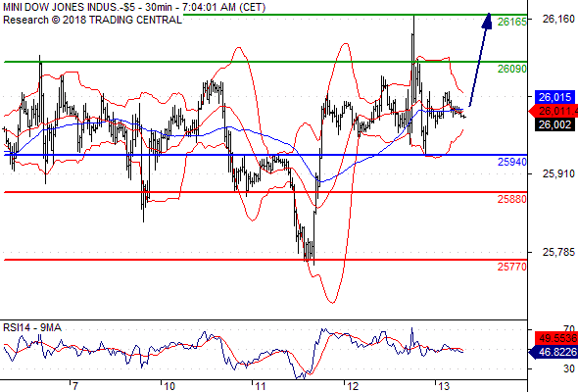Click the red 49.5536 RSI value tag
578x392 pixels.
[556, 338]
